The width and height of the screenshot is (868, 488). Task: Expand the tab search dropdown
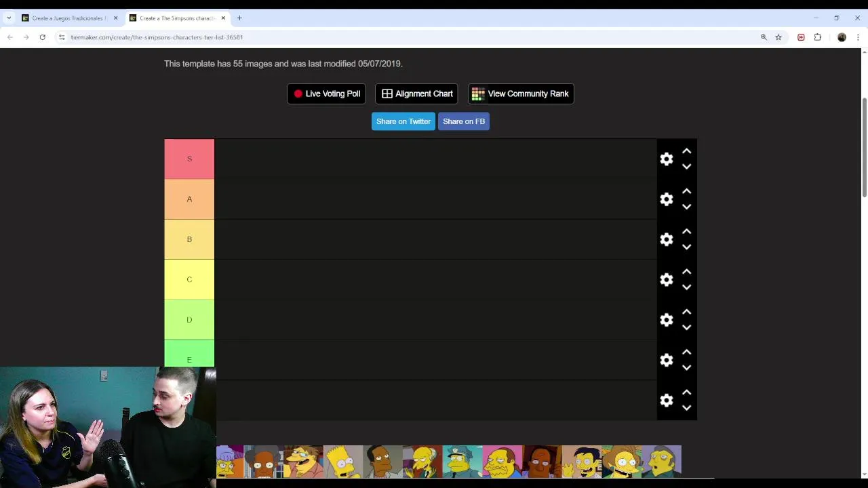coord(8,18)
